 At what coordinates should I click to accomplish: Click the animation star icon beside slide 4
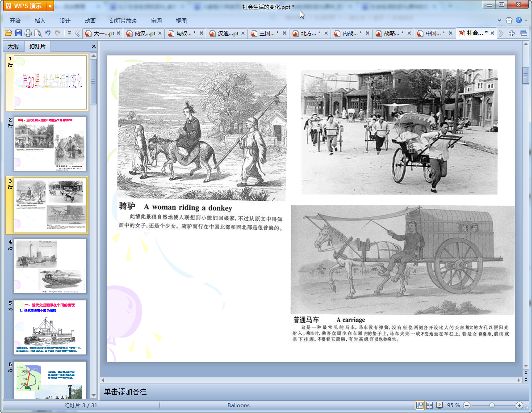10,248
